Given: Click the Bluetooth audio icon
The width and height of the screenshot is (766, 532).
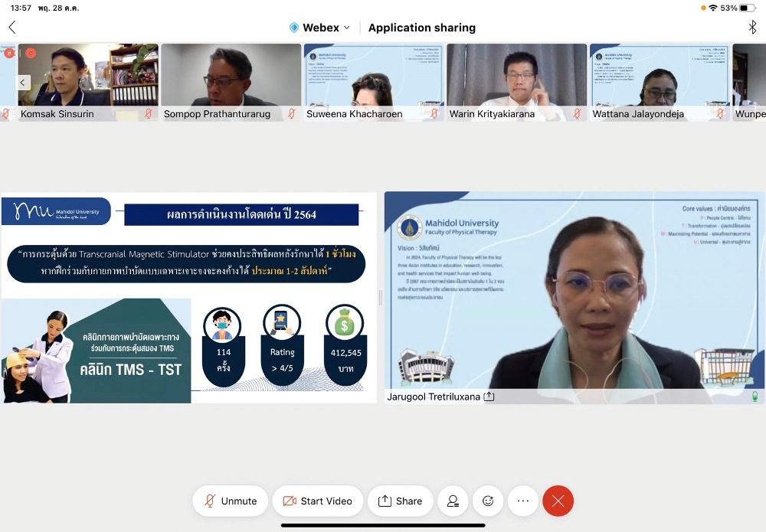Looking at the screenshot, I should pyautogui.click(x=752, y=28).
